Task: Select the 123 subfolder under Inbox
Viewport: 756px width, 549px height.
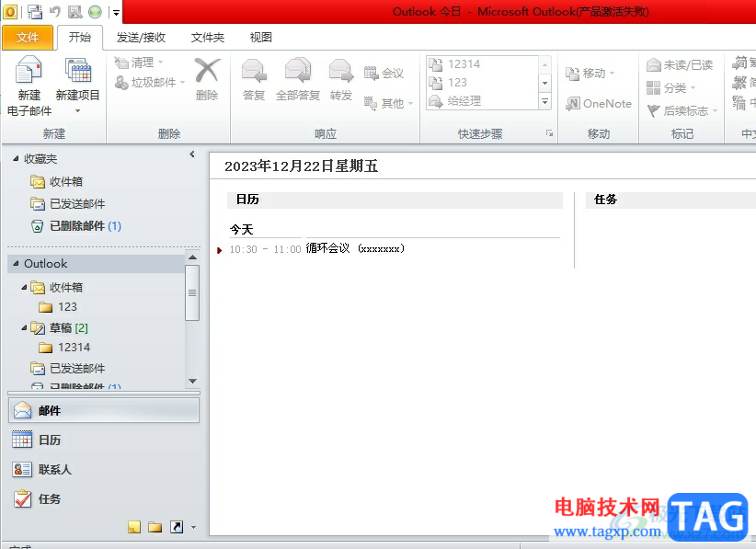Action: [x=58, y=307]
